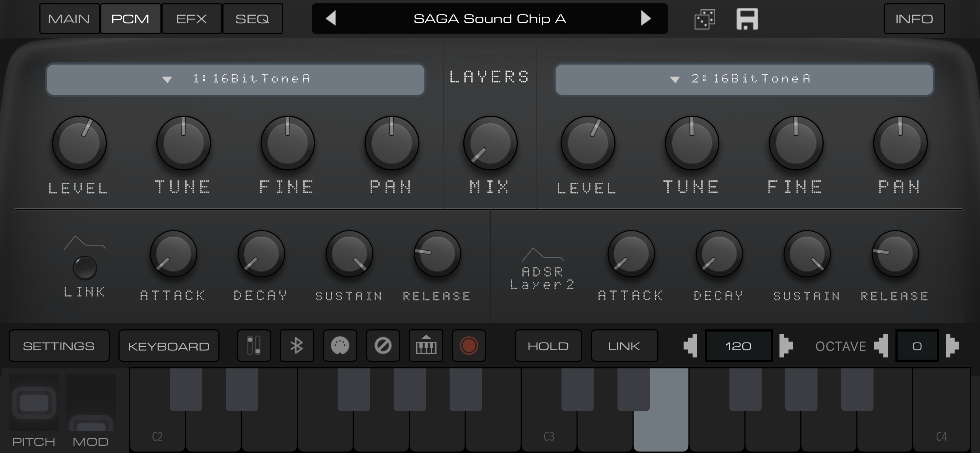This screenshot has height=453, width=980.
Task: Open the SETTINGS panel
Action: [x=59, y=345]
